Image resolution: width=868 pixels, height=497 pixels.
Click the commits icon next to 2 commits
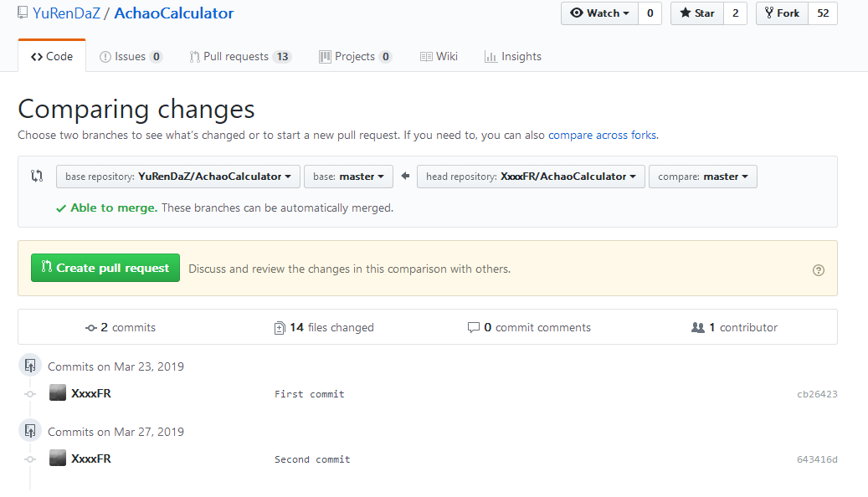click(90, 328)
